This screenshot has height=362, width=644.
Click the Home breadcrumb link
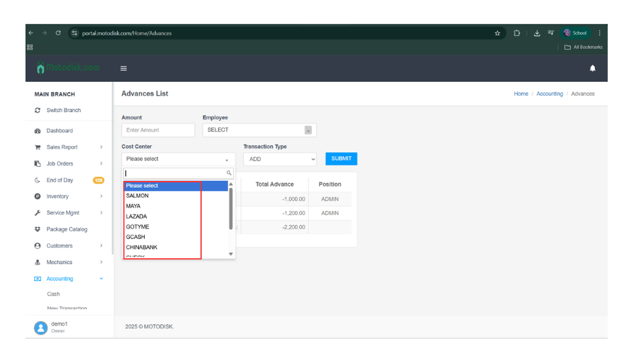[x=521, y=94]
